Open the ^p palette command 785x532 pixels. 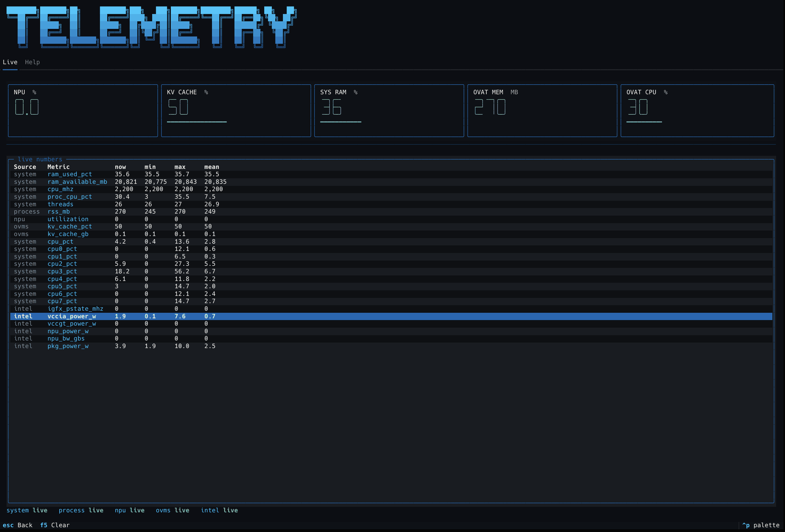tap(761, 525)
